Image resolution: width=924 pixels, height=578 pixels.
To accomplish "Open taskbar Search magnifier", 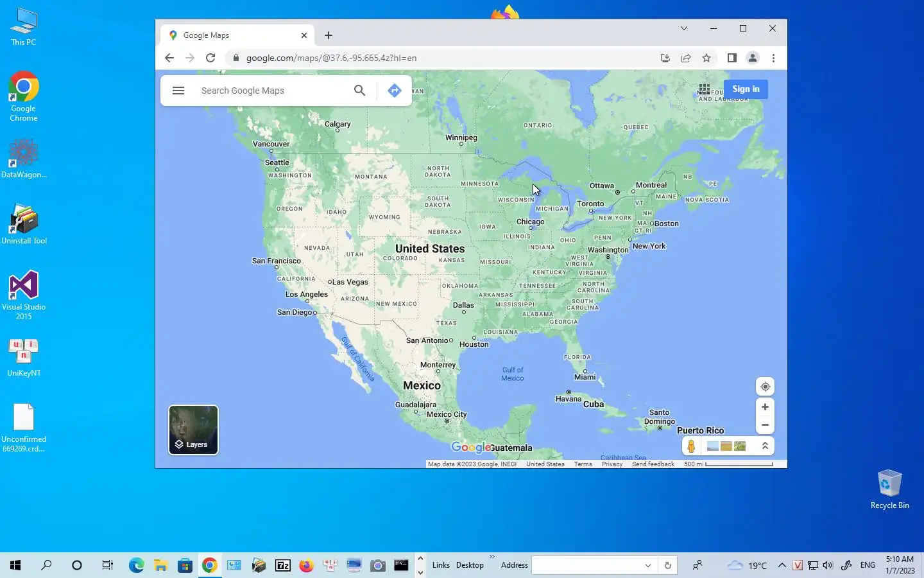I will (x=46, y=565).
